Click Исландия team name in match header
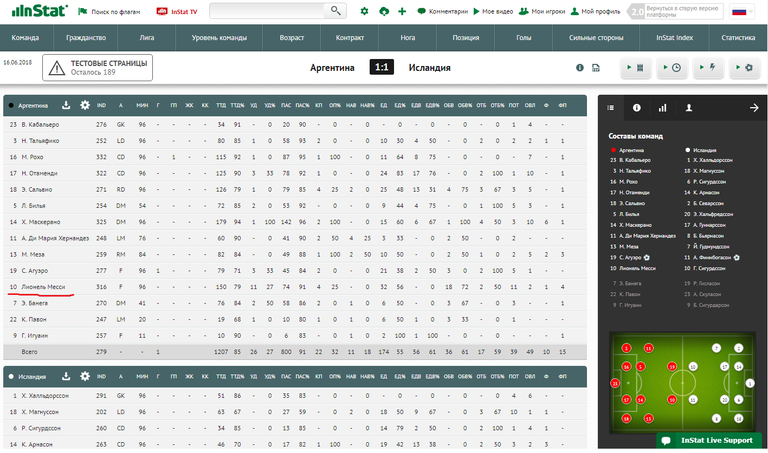This screenshot has height=453, width=768. click(x=430, y=68)
